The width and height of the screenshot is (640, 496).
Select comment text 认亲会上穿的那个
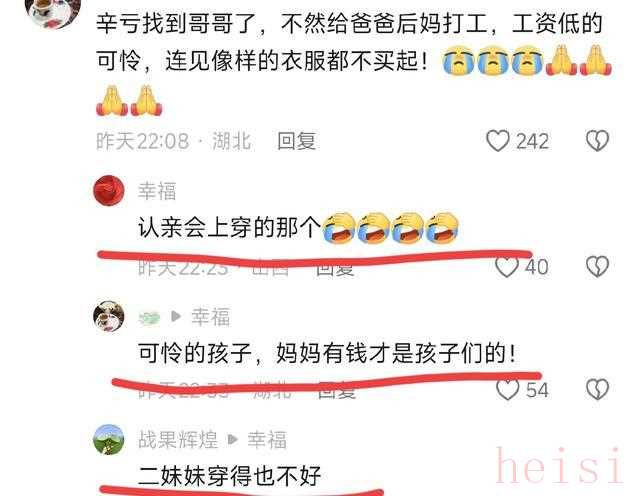click(x=230, y=227)
